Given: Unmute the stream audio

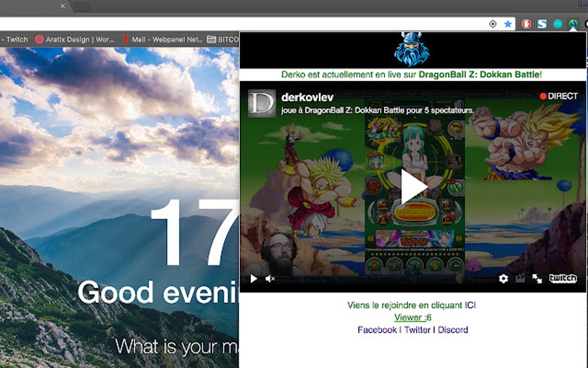Looking at the screenshot, I should tap(269, 278).
